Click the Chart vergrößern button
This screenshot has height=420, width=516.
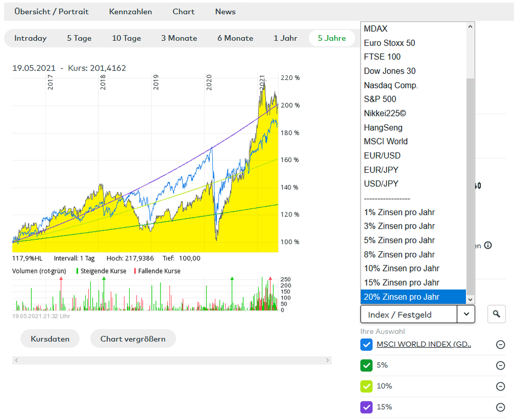[x=133, y=339]
